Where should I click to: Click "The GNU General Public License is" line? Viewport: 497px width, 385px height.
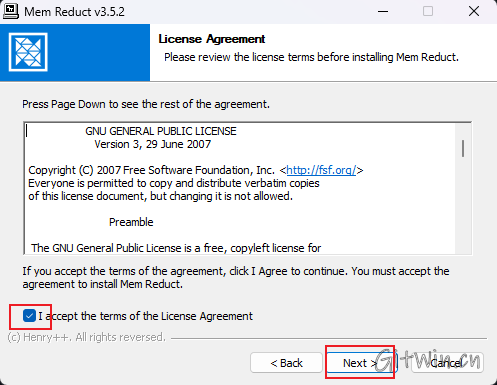click(176, 248)
